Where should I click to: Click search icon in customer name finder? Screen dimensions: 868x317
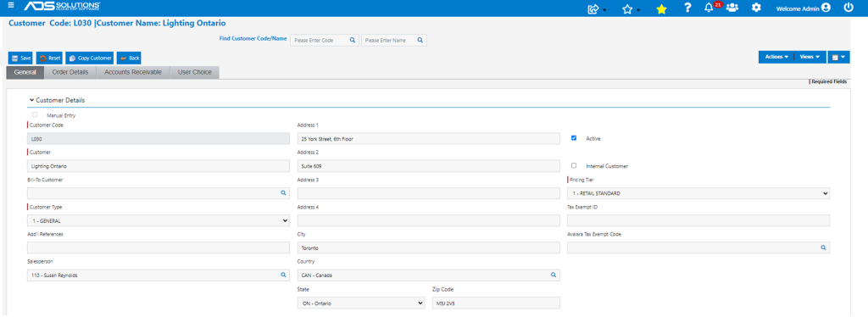coord(420,41)
